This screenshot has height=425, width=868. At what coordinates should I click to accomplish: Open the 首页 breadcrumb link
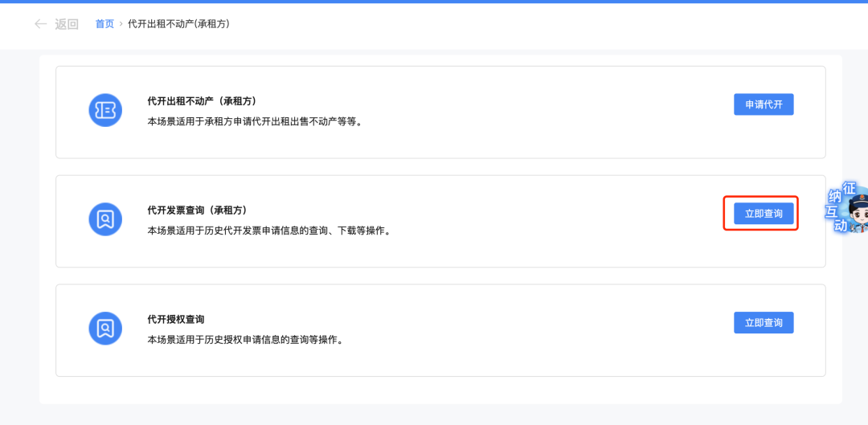coord(104,24)
